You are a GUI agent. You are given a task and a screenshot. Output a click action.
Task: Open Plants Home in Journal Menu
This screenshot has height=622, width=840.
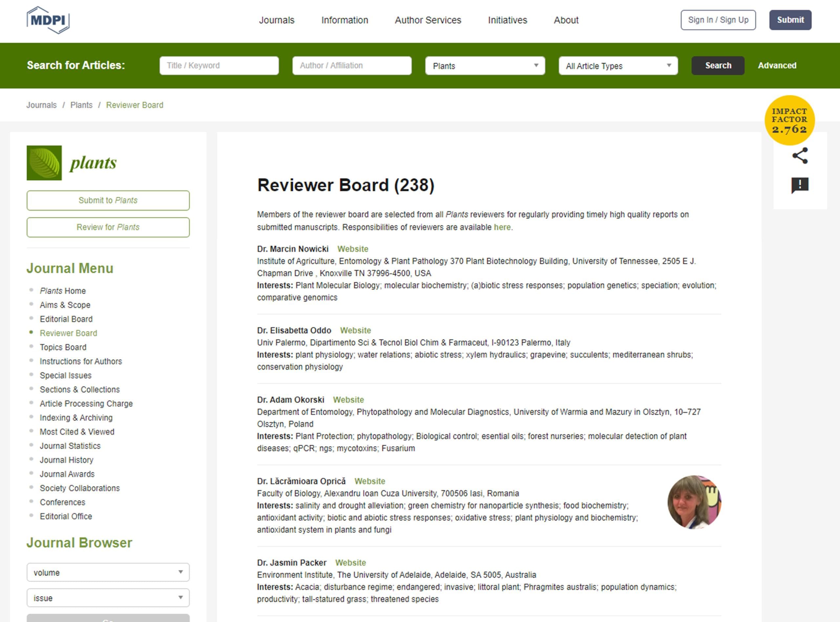63,291
